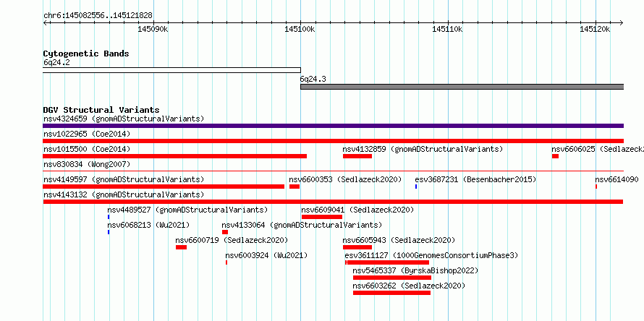Click the nsv6600719 (Sedlazeck2020) label
644x321 pixels.
(232, 241)
